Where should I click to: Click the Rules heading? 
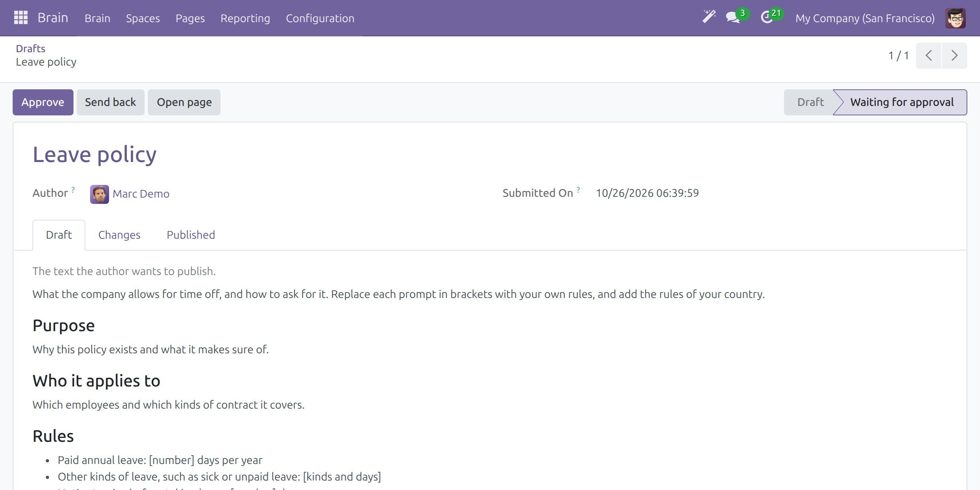coord(53,436)
